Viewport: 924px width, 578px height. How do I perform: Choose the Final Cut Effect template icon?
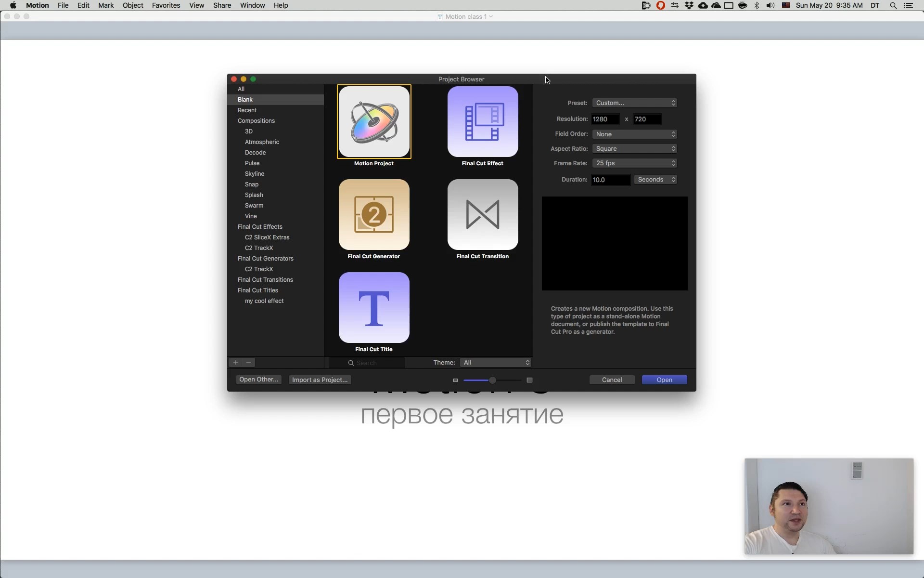[x=482, y=121]
